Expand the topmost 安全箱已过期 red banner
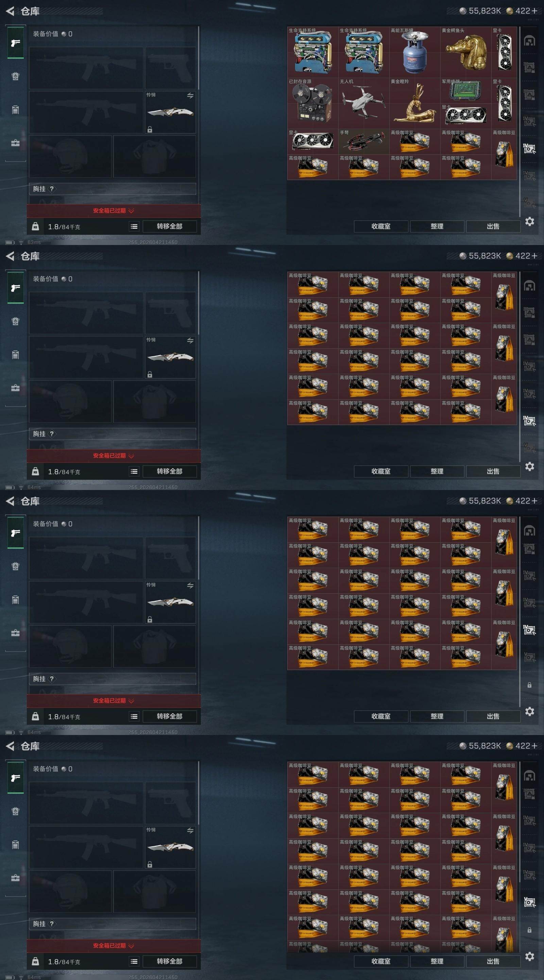This screenshot has width=544, height=980. tap(114, 210)
